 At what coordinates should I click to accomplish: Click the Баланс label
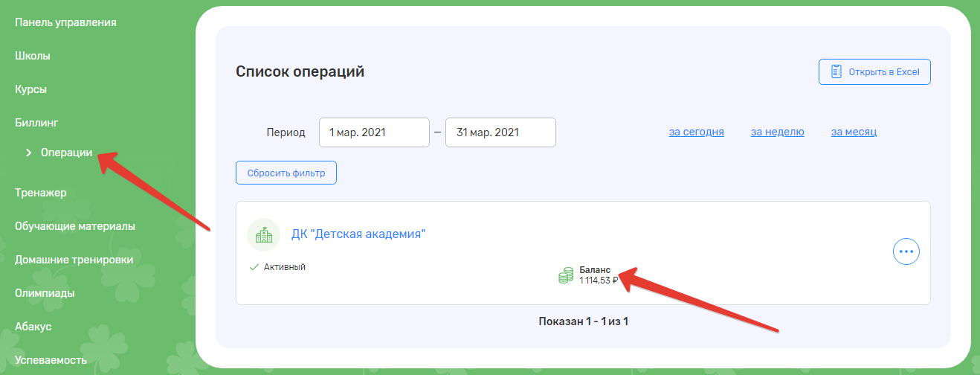click(595, 270)
